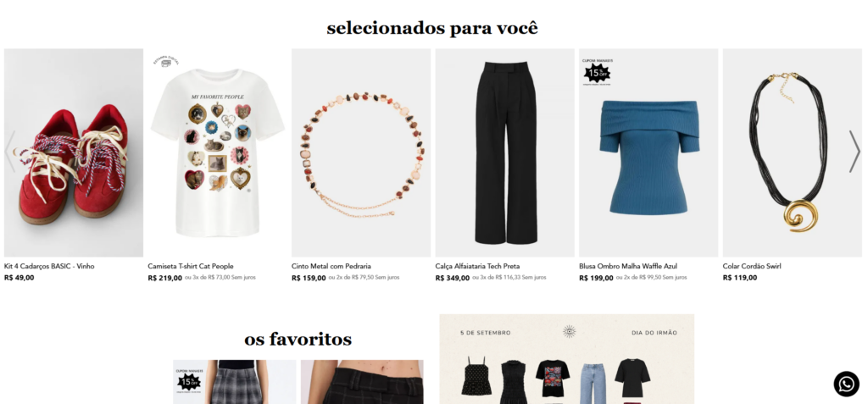The image size is (868, 404).
Task: Open Camiseta T-shirt Cat People link
Action: (191, 266)
